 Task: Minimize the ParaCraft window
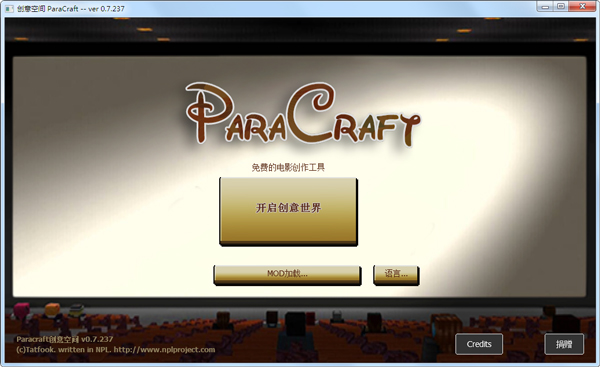pos(545,7)
